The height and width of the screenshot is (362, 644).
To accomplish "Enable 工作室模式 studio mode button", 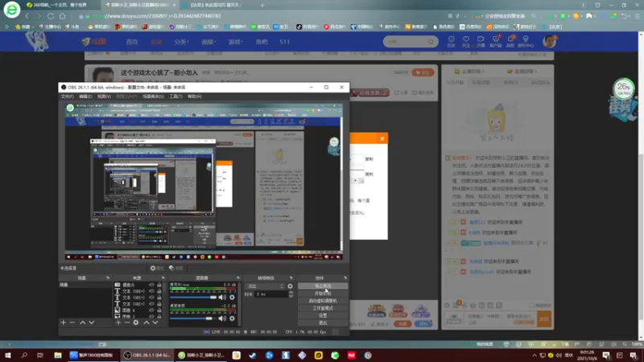I will tap(323, 308).
